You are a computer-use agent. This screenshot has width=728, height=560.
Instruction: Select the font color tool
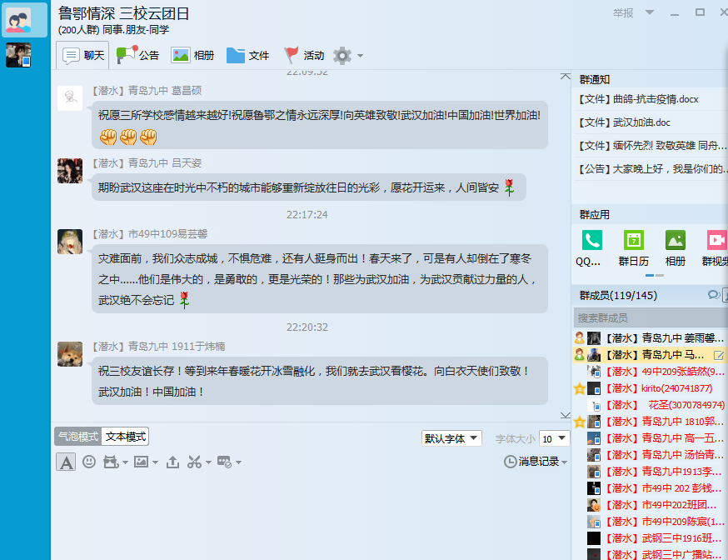point(66,462)
